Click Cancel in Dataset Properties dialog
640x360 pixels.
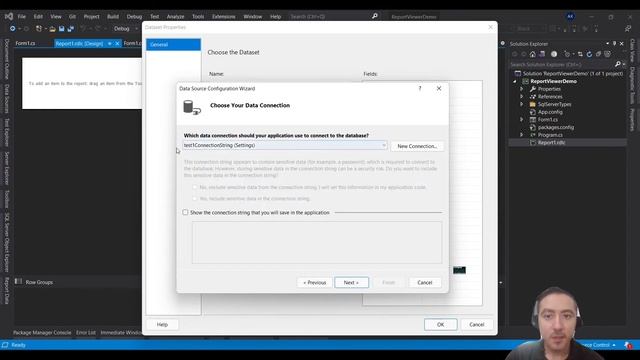pyautogui.click(x=477, y=324)
